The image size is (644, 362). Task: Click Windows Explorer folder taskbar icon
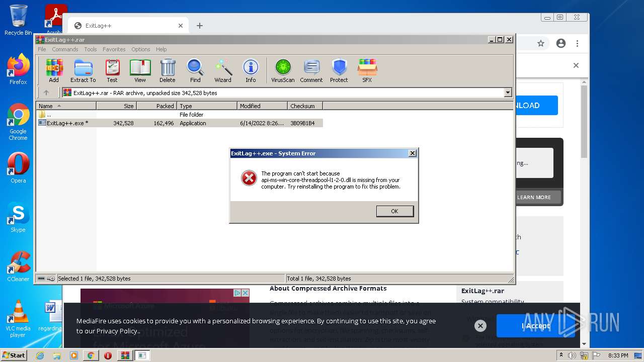[57, 355]
